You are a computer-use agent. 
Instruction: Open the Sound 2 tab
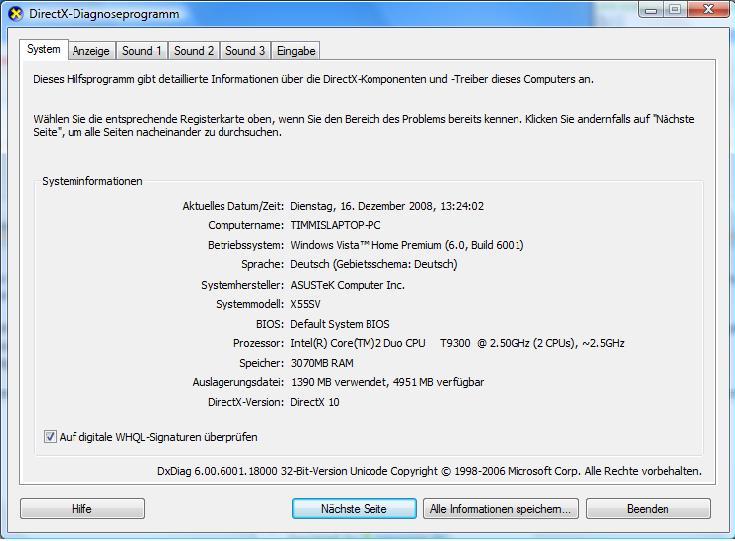click(194, 51)
